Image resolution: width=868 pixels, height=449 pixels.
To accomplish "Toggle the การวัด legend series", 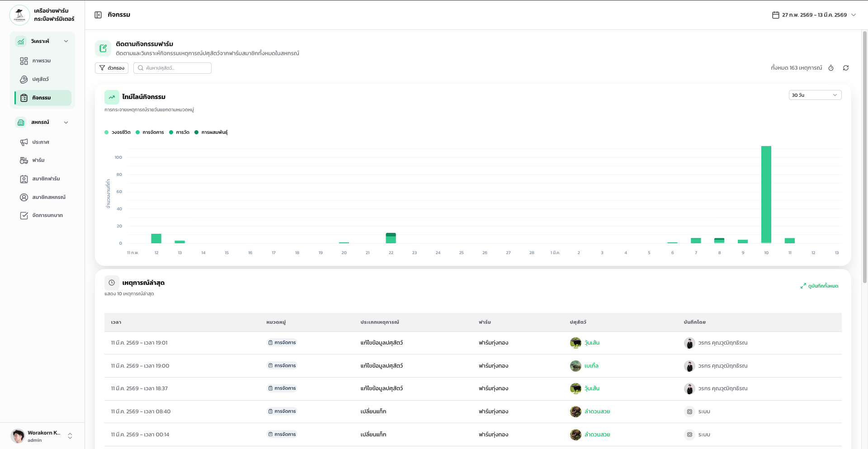I will coord(171,132).
